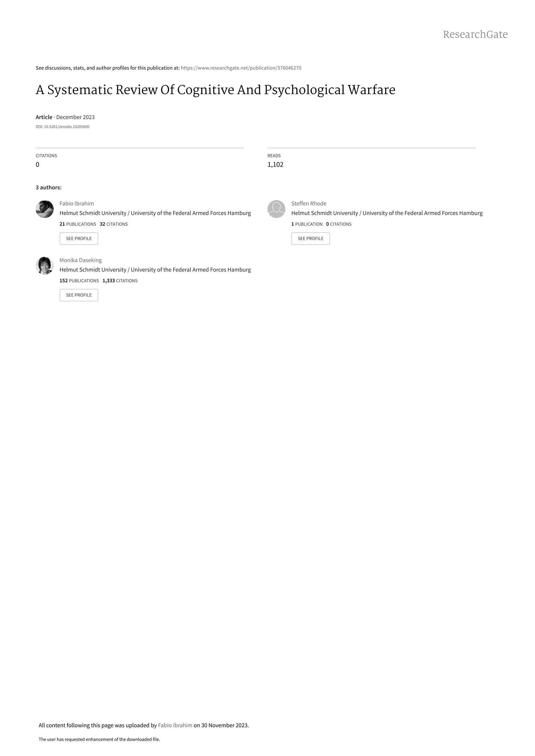Screen dimensions: 535x756
Task: Click Monika Daseking's Helmut Schmidt University affiliation
Action: tap(155, 270)
